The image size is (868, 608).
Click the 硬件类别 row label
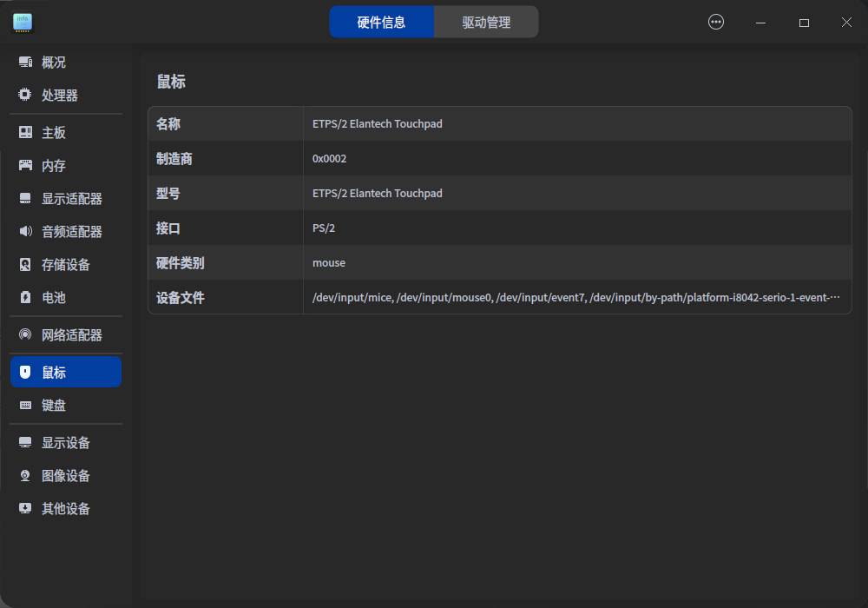[x=181, y=263]
